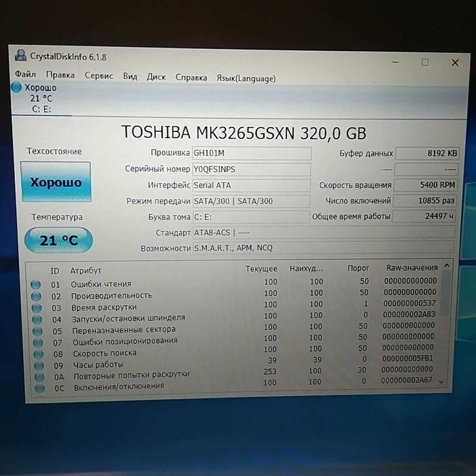Click the Число включений value 10855 раз
The image size is (476, 476).
click(425, 201)
